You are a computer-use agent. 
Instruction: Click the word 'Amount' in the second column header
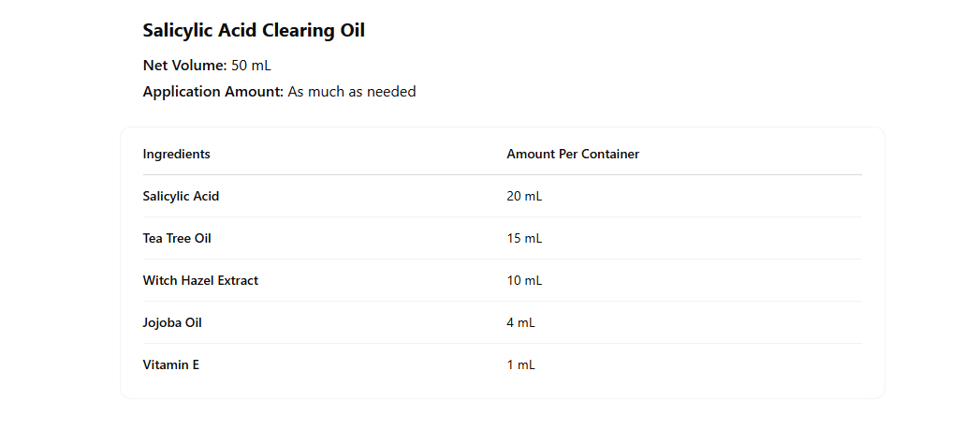531,155
